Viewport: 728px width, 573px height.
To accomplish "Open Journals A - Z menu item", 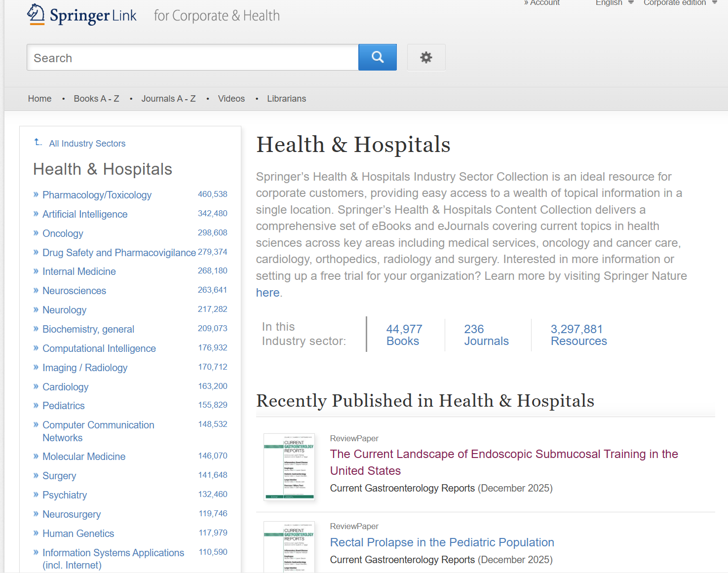I will click(168, 99).
